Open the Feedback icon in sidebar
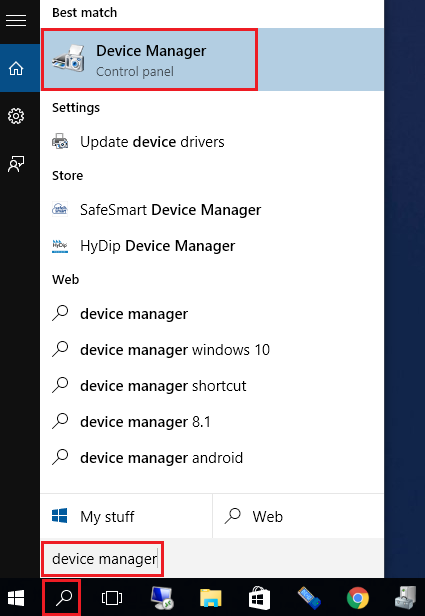Viewport: 425px width, 616px height. point(16,164)
